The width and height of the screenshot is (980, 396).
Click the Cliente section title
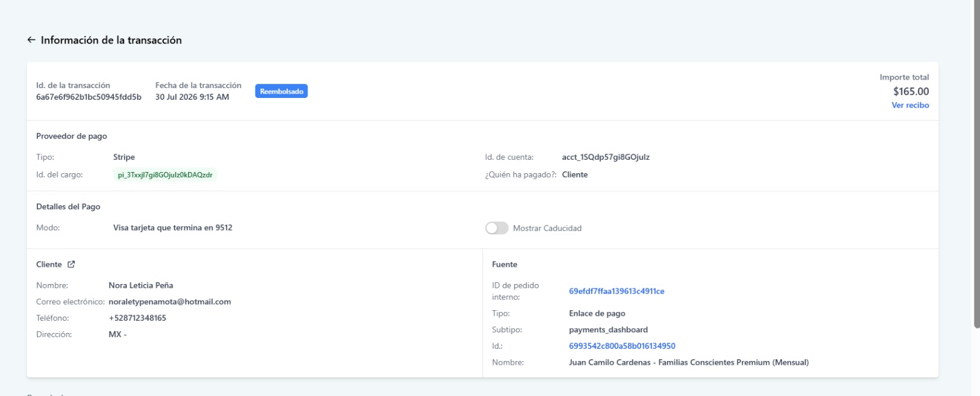pos(49,264)
